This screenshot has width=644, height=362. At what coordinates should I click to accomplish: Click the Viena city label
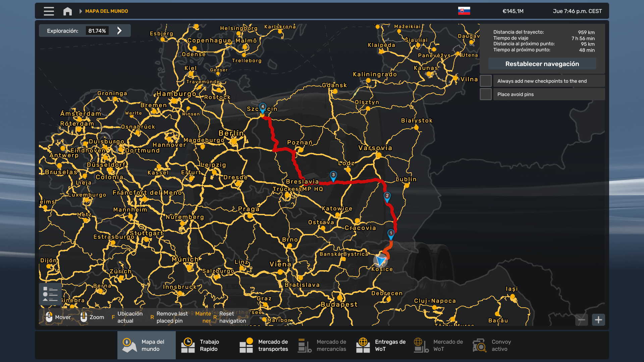tap(280, 264)
